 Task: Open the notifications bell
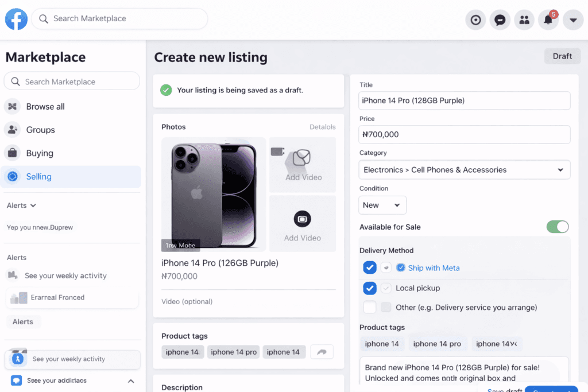[548, 19]
